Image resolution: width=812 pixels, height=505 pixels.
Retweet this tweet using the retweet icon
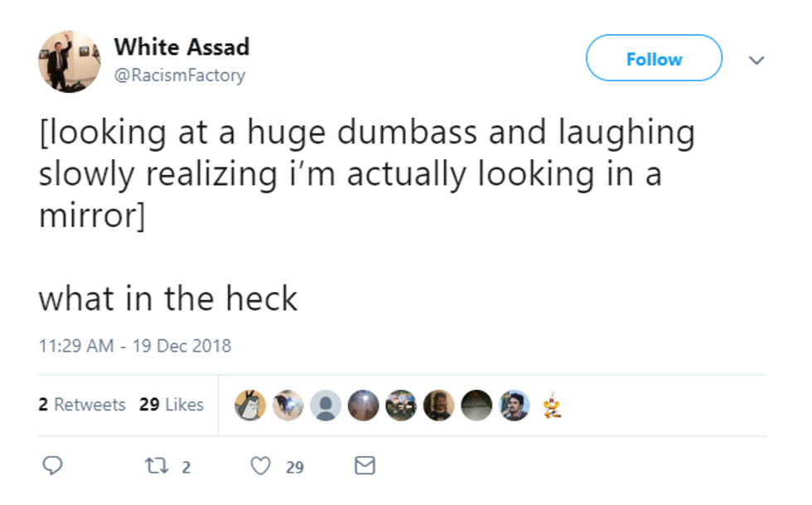[x=155, y=467]
